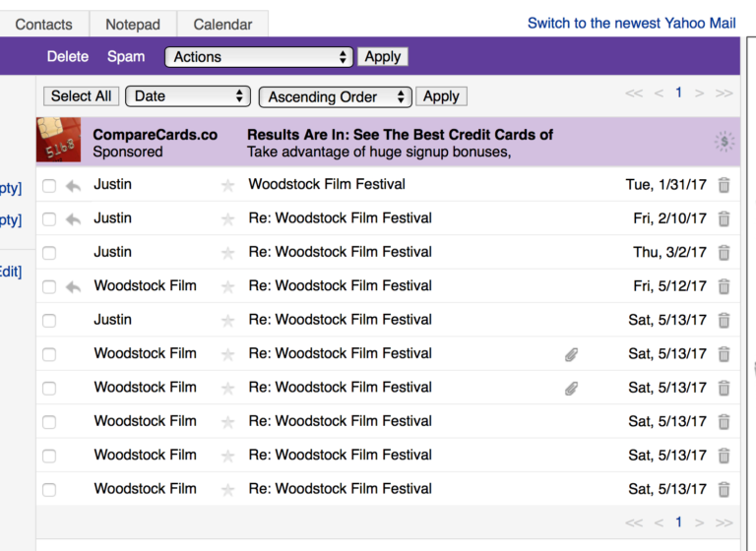
Task: Tick the checkbox for Fri, 5/12/17 email
Action: click(49, 286)
